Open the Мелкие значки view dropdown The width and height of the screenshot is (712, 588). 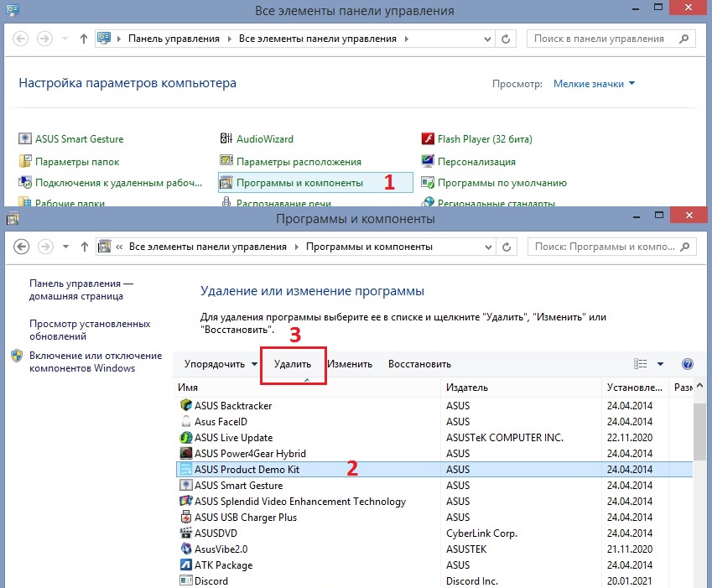point(594,84)
